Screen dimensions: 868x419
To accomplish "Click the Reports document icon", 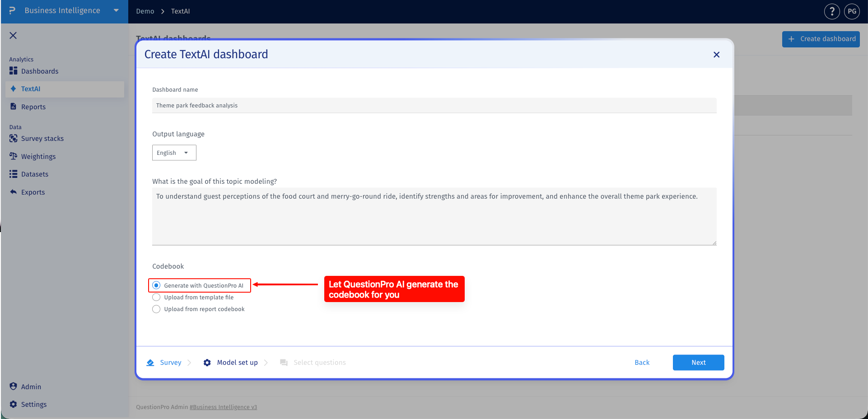I will point(14,107).
